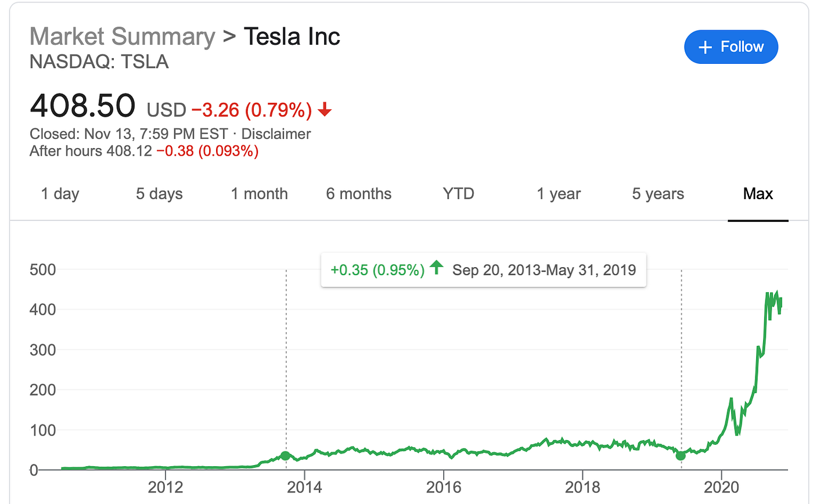Screen dimensions: 813x504
Task: Select the 1 day tab
Action: point(60,193)
